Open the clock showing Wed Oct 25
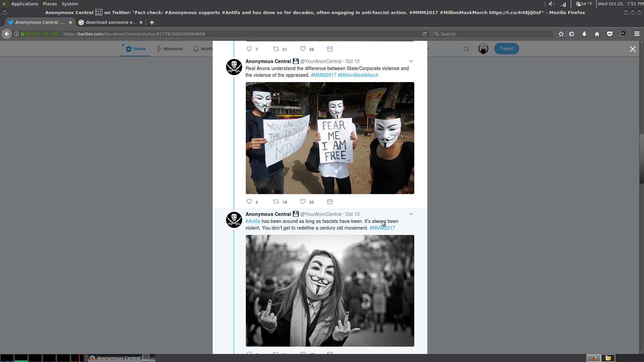 click(621, 4)
